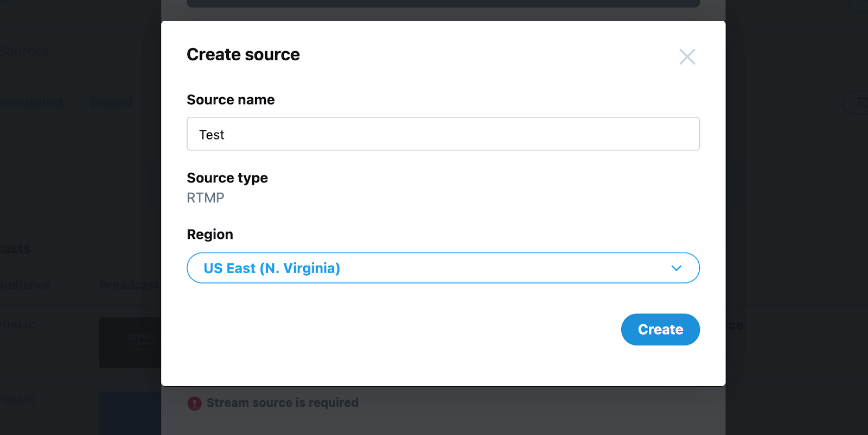Open the US East (N. Virginia) dropdown

[443, 268]
